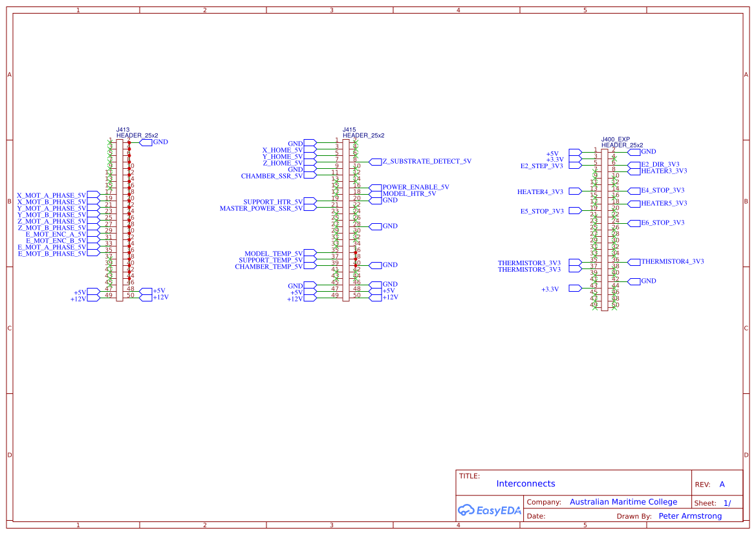Image resolution: width=756 pixels, height=535 pixels.
Task: Click the E2_DIR_3V3 net label
Action: (660, 164)
